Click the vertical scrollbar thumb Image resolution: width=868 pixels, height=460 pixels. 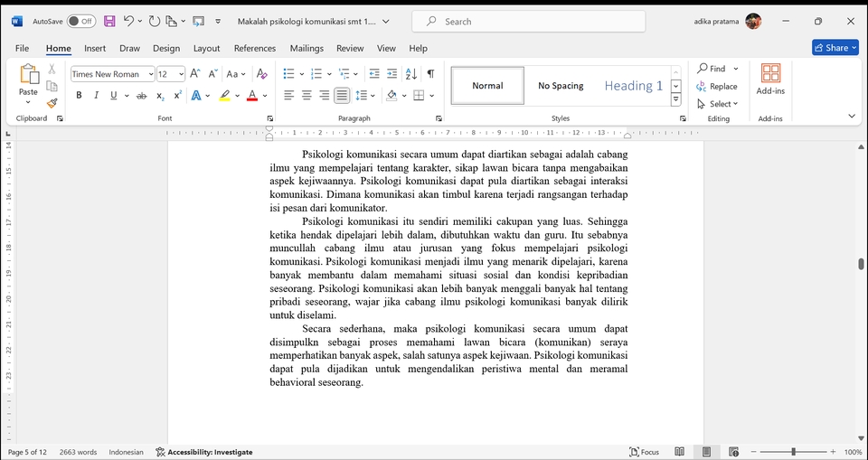[x=861, y=264]
